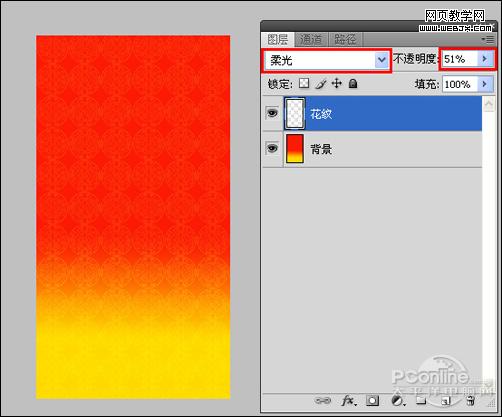Create a new layer group folder

(x=421, y=400)
